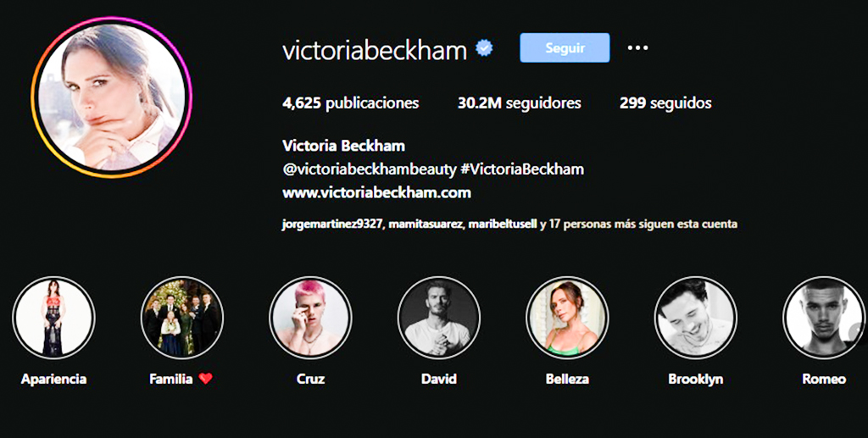
Task: View the Cruz highlight with pink hair
Action: [x=310, y=318]
